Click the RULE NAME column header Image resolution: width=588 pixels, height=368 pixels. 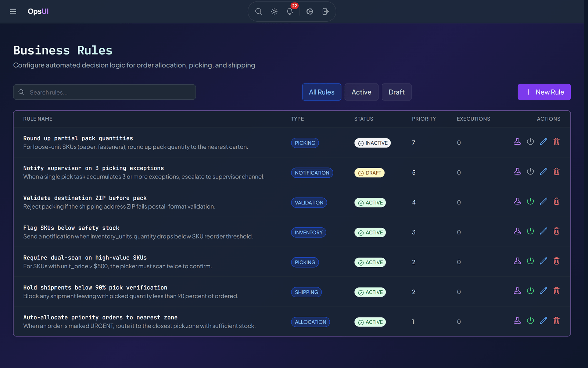tap(38, 119)
